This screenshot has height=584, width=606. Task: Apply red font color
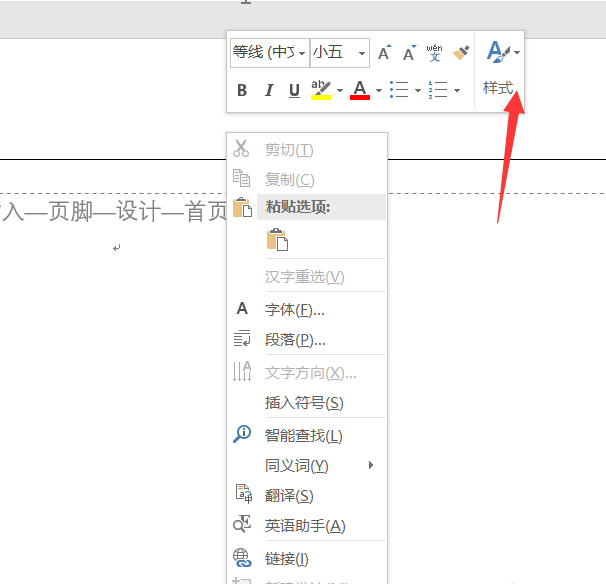360,90
